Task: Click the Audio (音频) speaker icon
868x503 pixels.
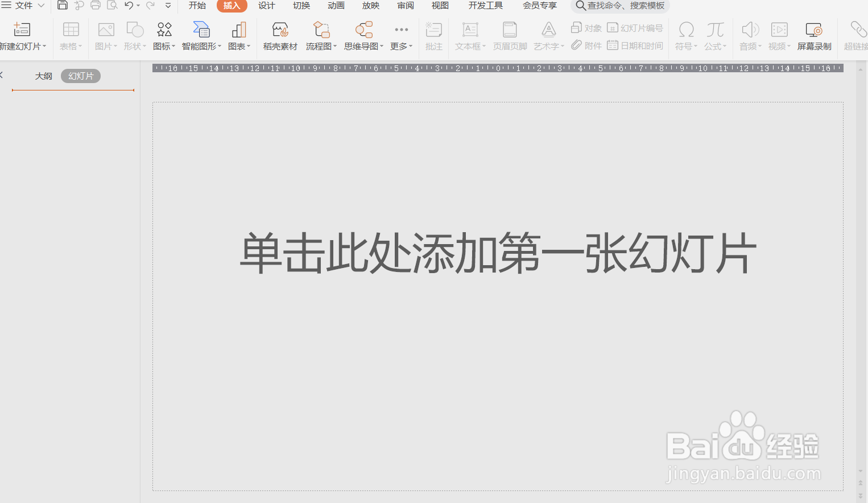Action: (750, 30)
